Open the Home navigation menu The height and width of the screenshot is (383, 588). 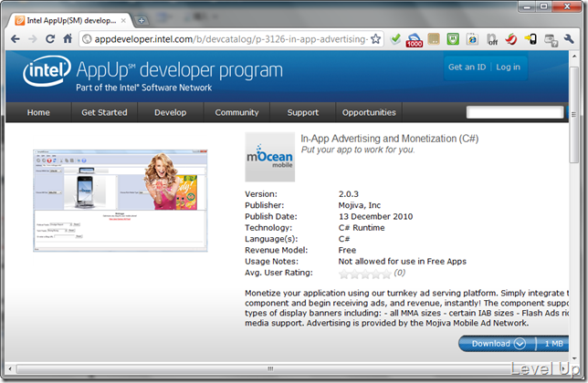[38, 112]
